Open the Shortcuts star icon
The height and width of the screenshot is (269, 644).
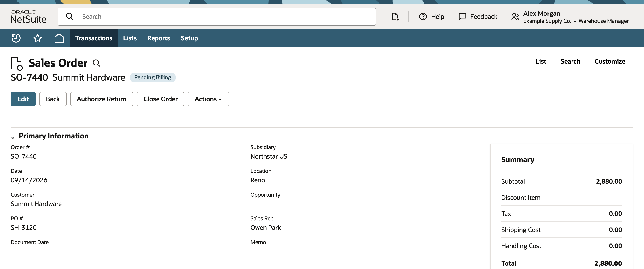[38, 38]
